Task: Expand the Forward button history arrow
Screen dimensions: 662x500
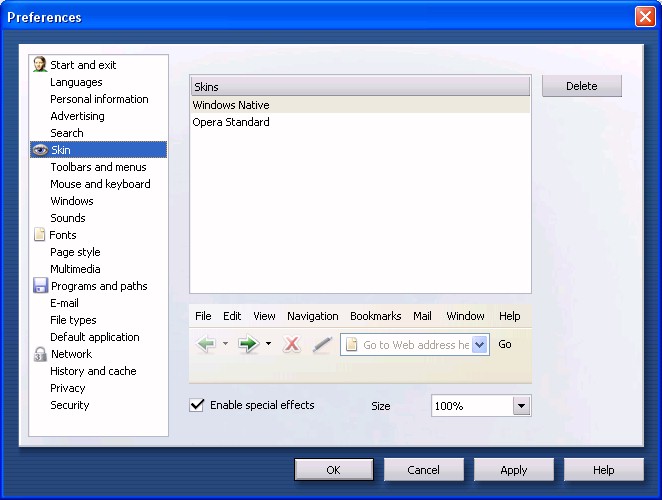Action: pos(268,344)
